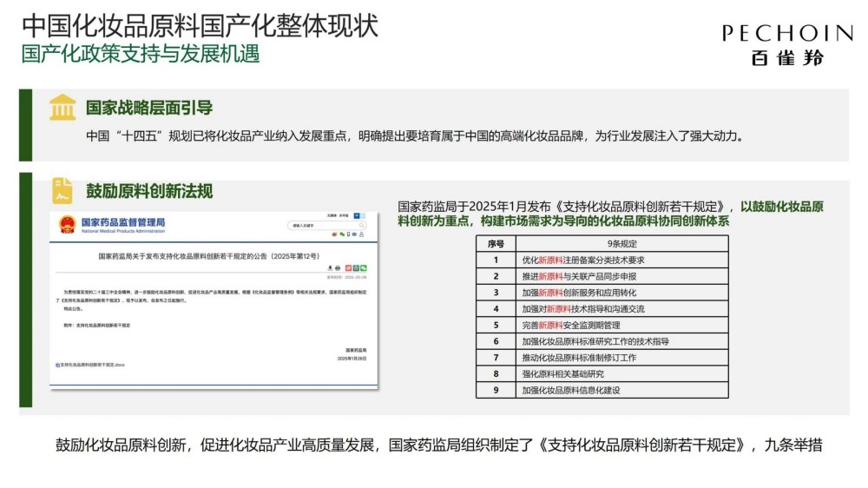Image resolution: width=868 pixels, height=488 pixels.
Task: Click the yellow government building icon
Action: tap(62, 108)
